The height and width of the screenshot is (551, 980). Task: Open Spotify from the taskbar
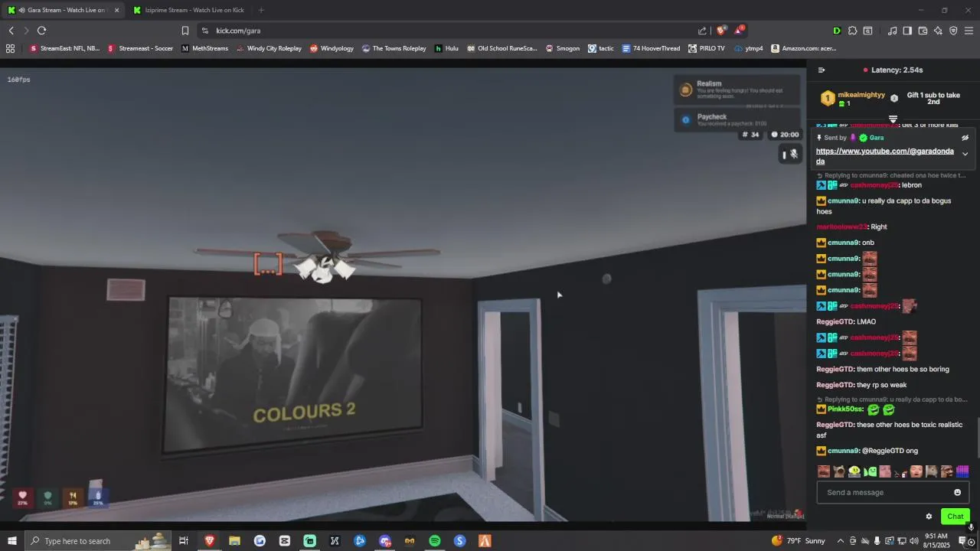pos(435,541)
